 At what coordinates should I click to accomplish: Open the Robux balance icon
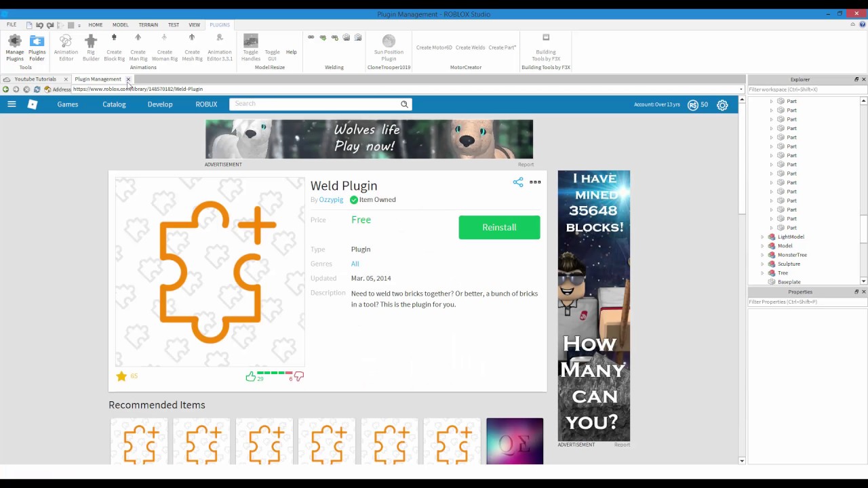coord(692,105)
